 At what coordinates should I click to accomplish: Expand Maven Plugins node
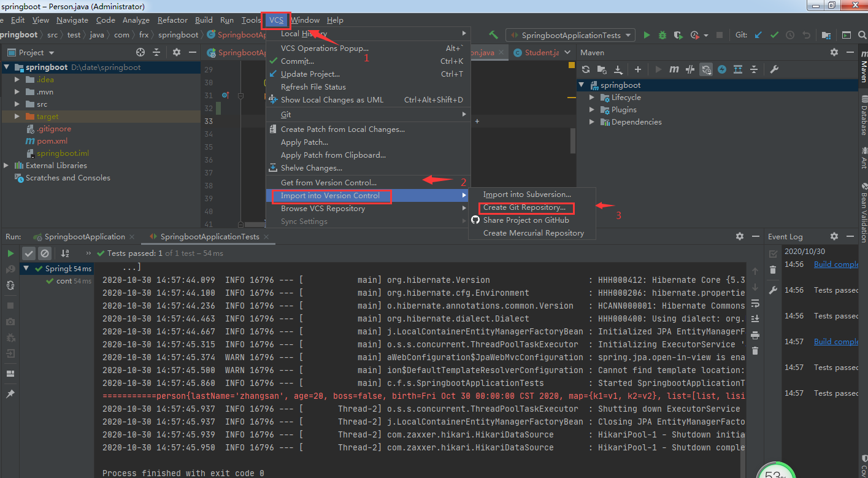click(x=592, y=110)
